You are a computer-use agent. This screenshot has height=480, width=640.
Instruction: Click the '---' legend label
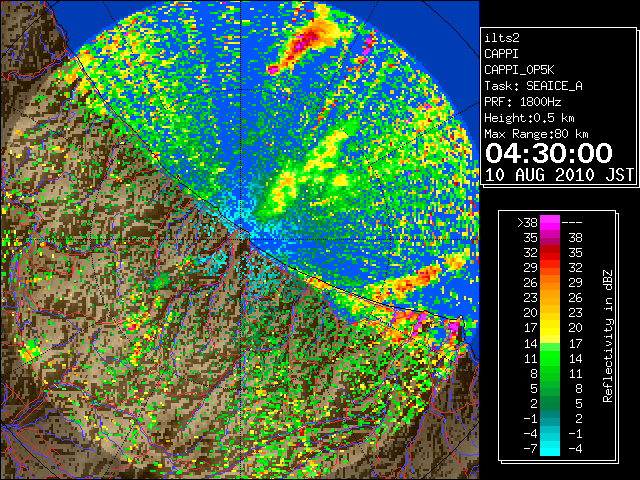coord(572,223)
